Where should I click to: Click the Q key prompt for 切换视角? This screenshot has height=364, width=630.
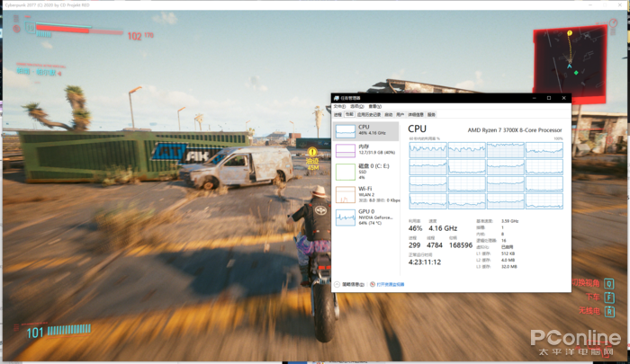point(609,284)
